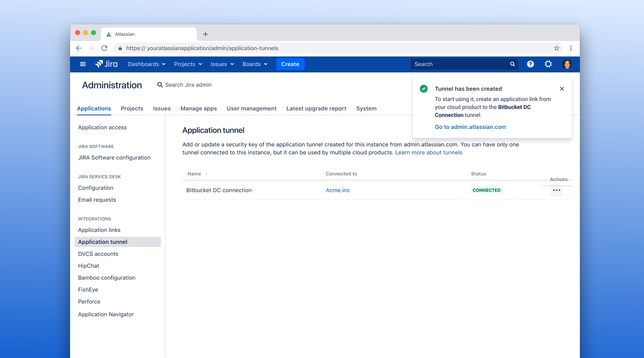Open actions menu for Bitbucket DC connection

[x=557, y=190]
